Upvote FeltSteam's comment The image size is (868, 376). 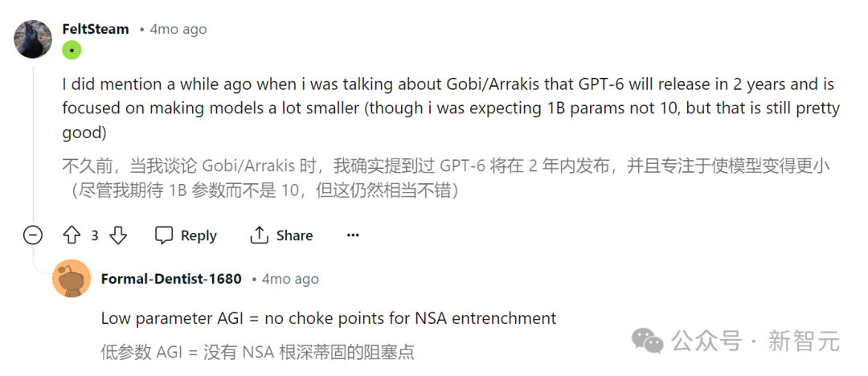[x=72, y=235]
